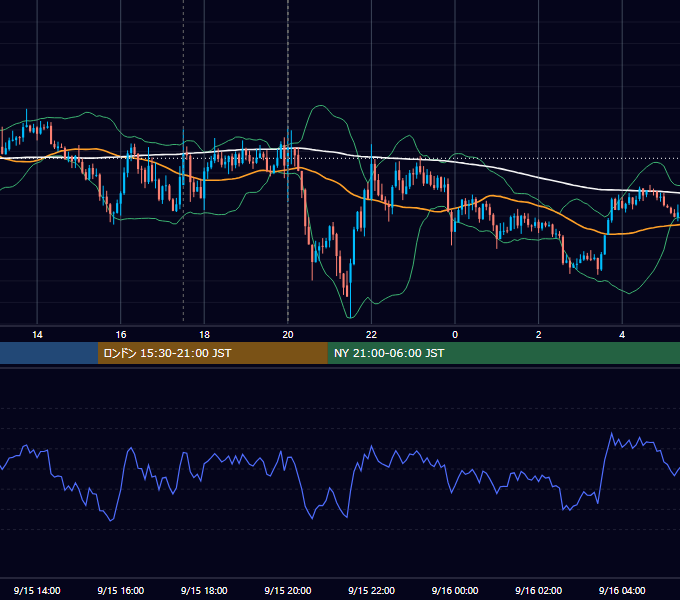The image size is (680, 600).
Task: Click the London session bar 15:30-21:00 JST
Action: point(212,353)
